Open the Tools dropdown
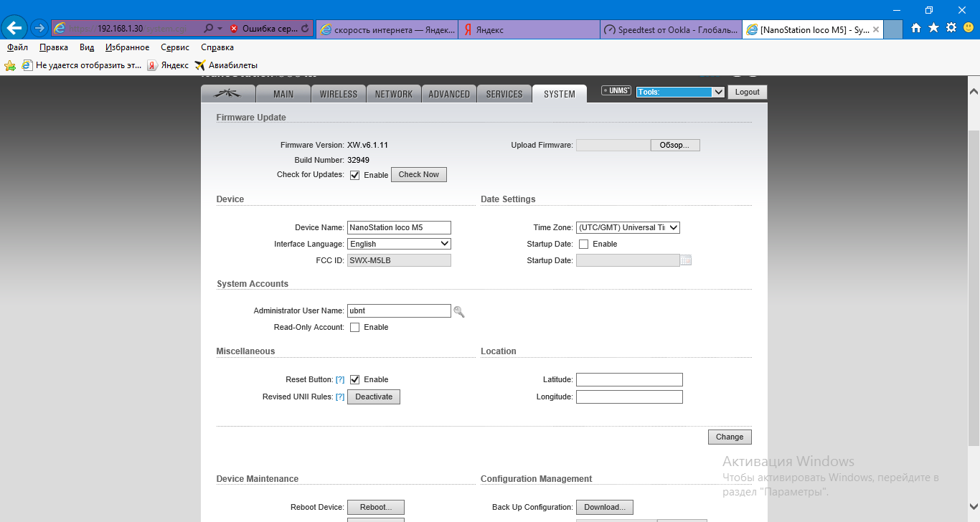The image size is (980, 522). point(681,92)
